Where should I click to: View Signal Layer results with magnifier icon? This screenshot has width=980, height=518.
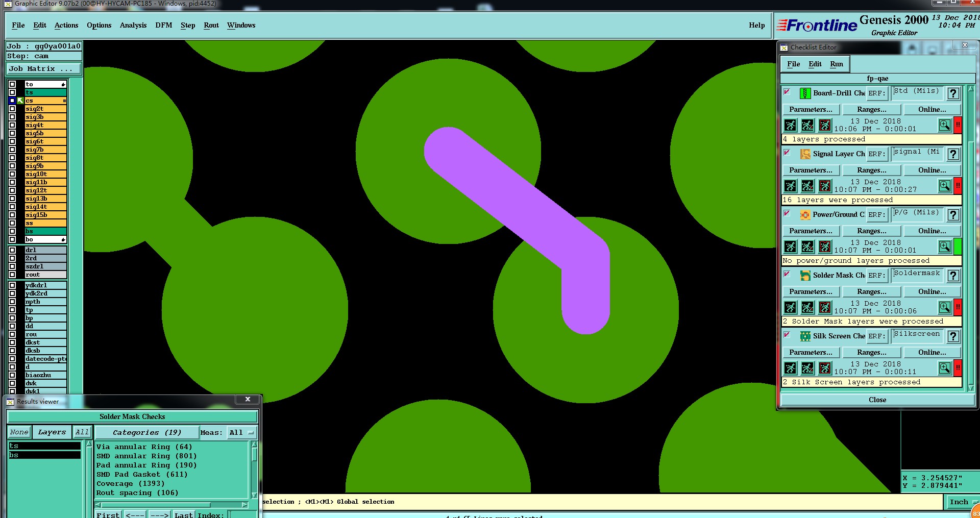944,186
